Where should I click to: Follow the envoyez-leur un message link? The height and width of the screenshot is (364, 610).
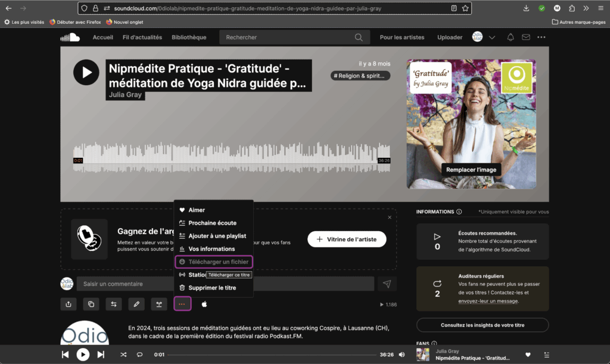[x=488, y=301]
